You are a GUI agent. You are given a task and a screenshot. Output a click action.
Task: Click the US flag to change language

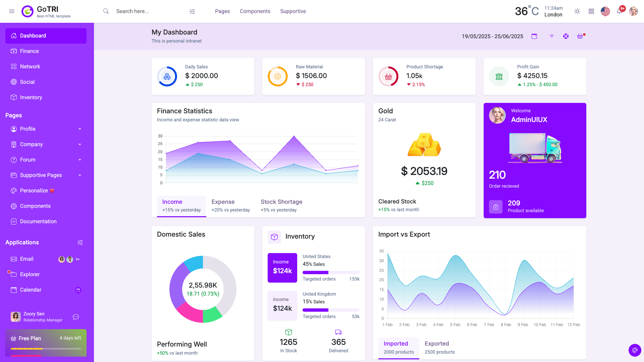tap(605, 11)
